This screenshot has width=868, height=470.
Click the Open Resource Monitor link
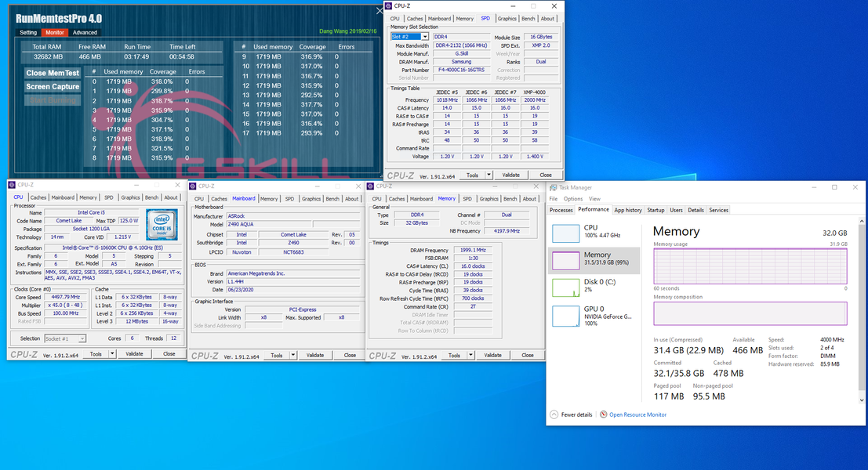637,414
